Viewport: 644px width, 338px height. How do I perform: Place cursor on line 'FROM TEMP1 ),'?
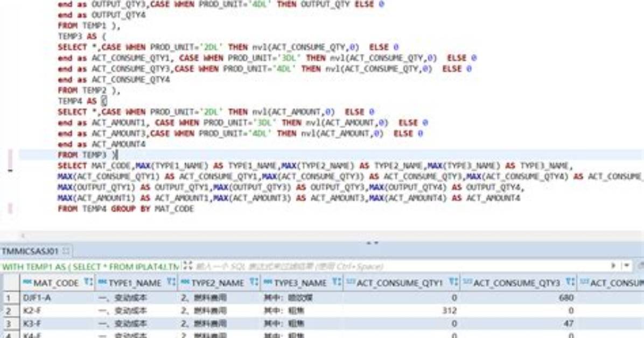tap(89, 26)
